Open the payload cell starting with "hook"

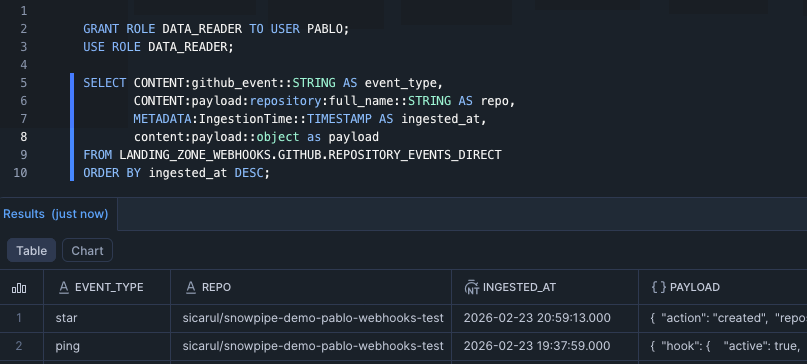(x=723, y=346)
